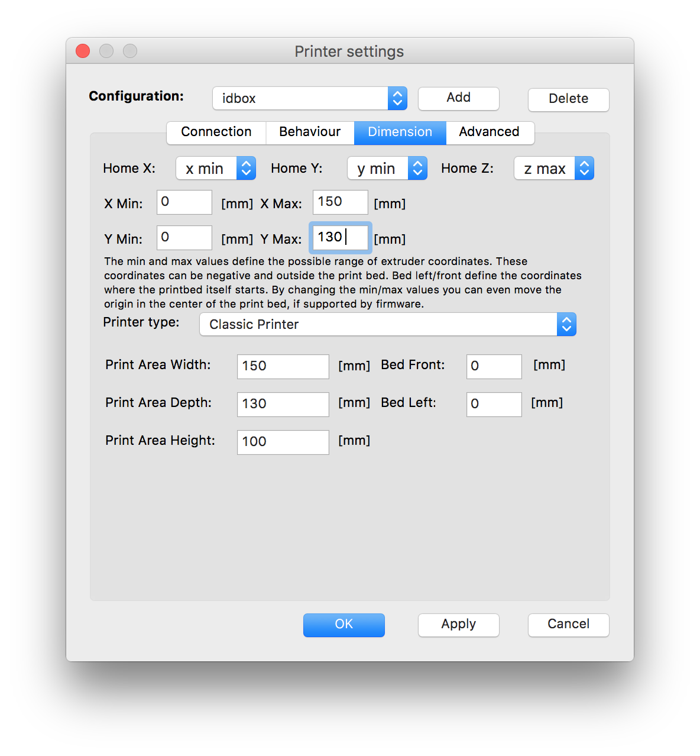The height and width of the screenshot is (756, 700).
Task: Expand the Home X dropdown
Action: tap(216, 169)
